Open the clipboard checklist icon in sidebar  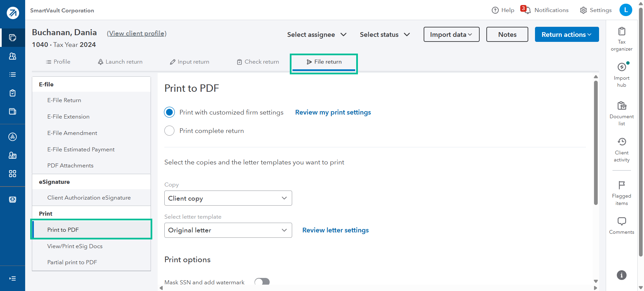pyautogui.click(x=12, y=93)
